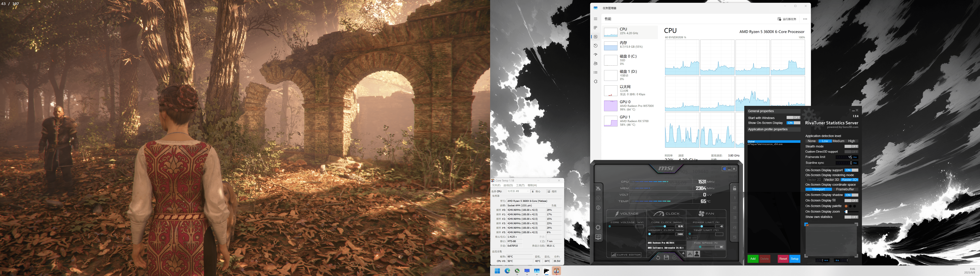Viewport: 980px width, 276px height.
Task: Open Afterburner Curve Editor
Action: point(626,255)
